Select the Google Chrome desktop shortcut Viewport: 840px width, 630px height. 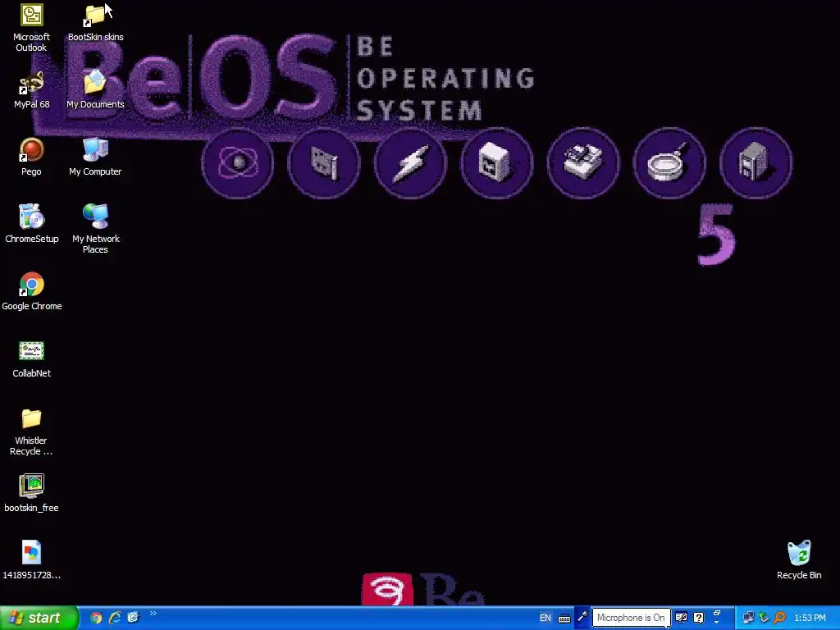pos(32,292)
